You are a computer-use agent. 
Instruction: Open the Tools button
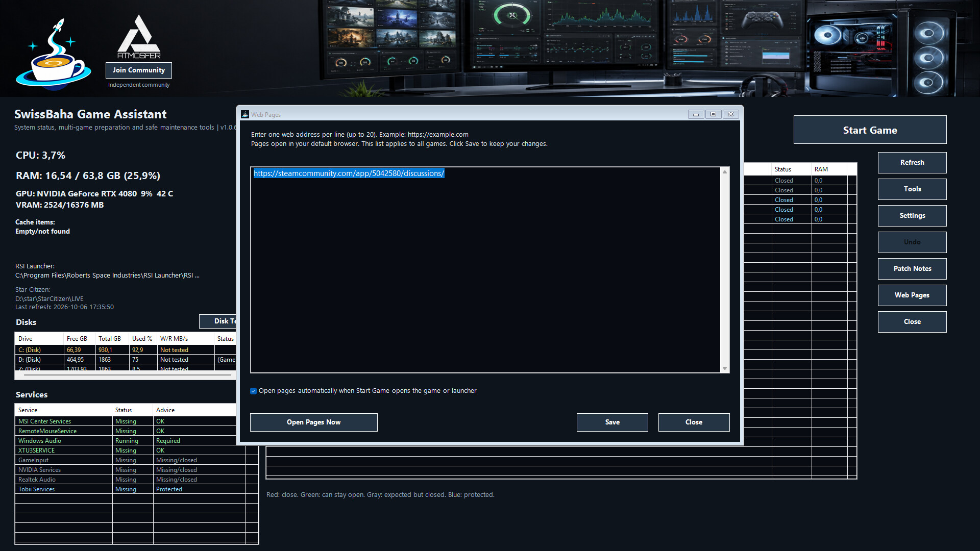912,189
